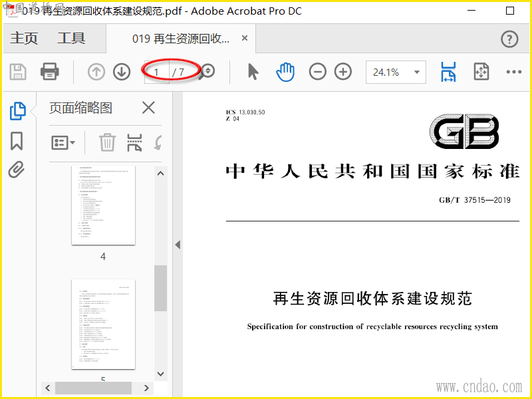Click the rotate page icon in thumbnails
532x399 pixels.
(158, 142)
